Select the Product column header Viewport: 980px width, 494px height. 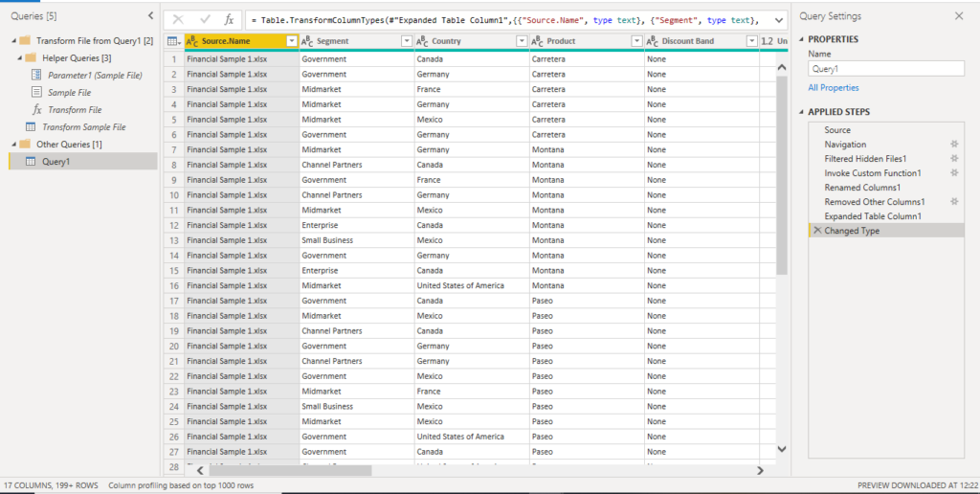tap(587, 42)
